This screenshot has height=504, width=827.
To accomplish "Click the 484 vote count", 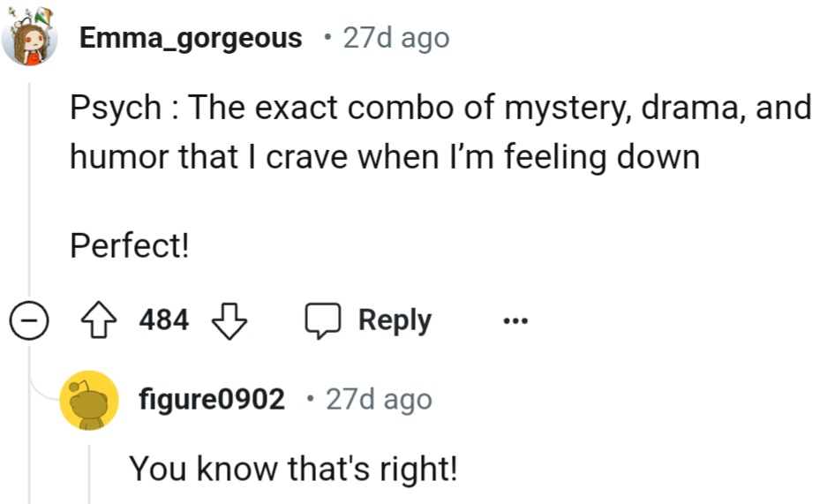I will pyautogui.click(x=164, y=320).
